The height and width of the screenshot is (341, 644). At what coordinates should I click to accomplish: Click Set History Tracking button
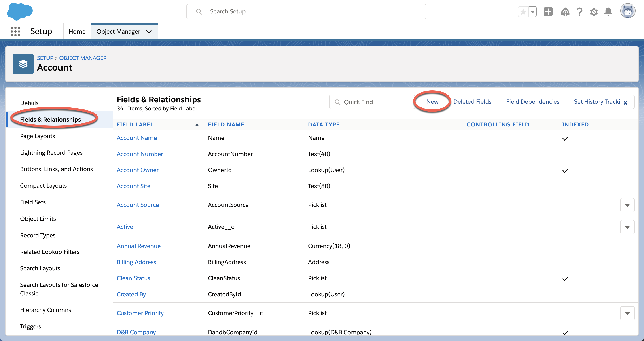(600, 102)
